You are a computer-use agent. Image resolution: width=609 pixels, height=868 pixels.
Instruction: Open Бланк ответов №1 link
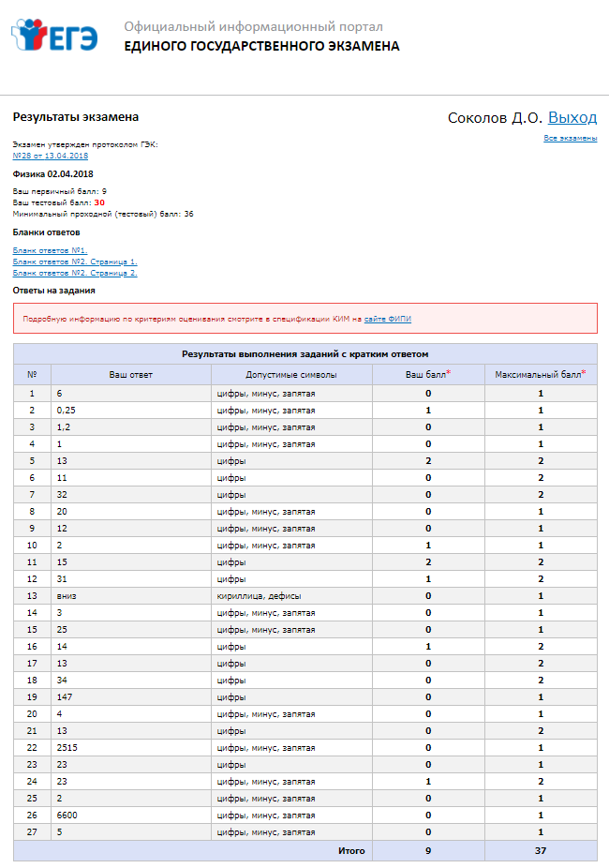click(x=51, y=250)
